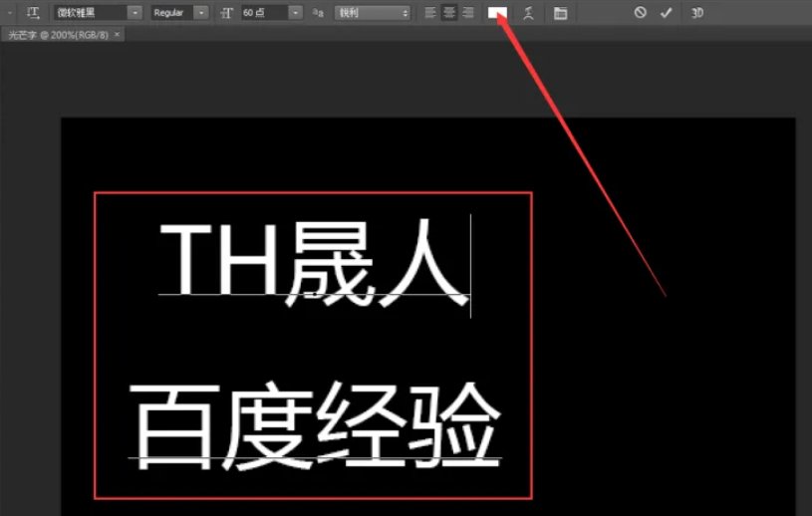
Task: Commit the current text edits
Action: [x=666, y=12]
